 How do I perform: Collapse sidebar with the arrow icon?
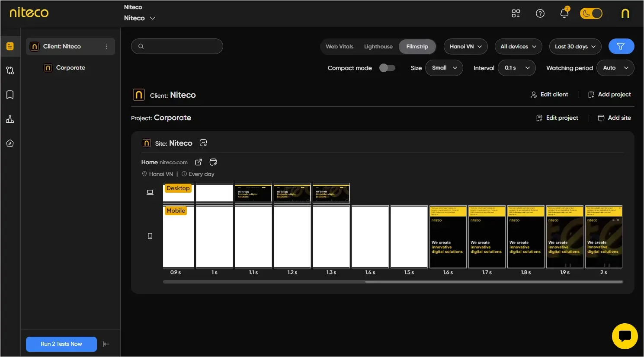[x=106, y=344]
